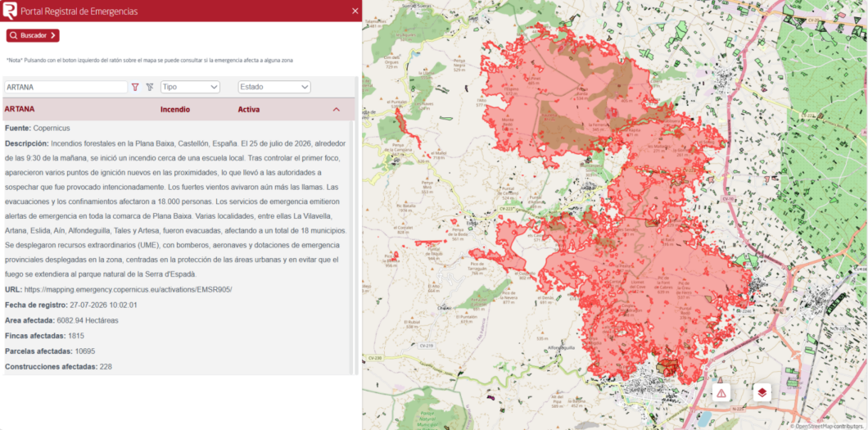
Task: Open the map layers button
Action: click(762, 392)
